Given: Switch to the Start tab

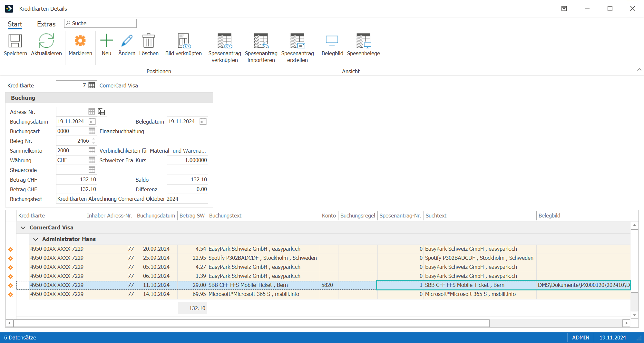Looking at the screenshot, I should click(x=15, y=24).
